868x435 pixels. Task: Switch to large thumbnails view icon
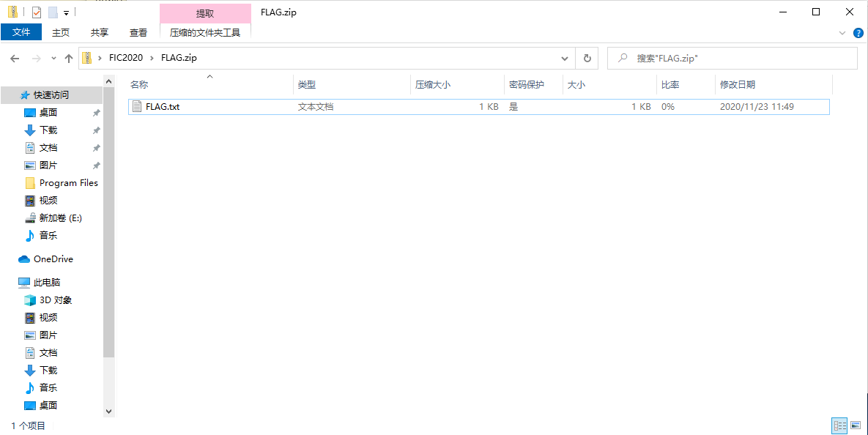click(x=855, y=425)
